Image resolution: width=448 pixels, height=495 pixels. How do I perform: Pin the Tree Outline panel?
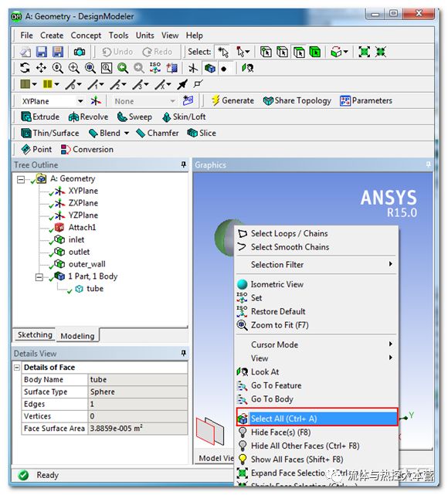click(x=183, y=164)
